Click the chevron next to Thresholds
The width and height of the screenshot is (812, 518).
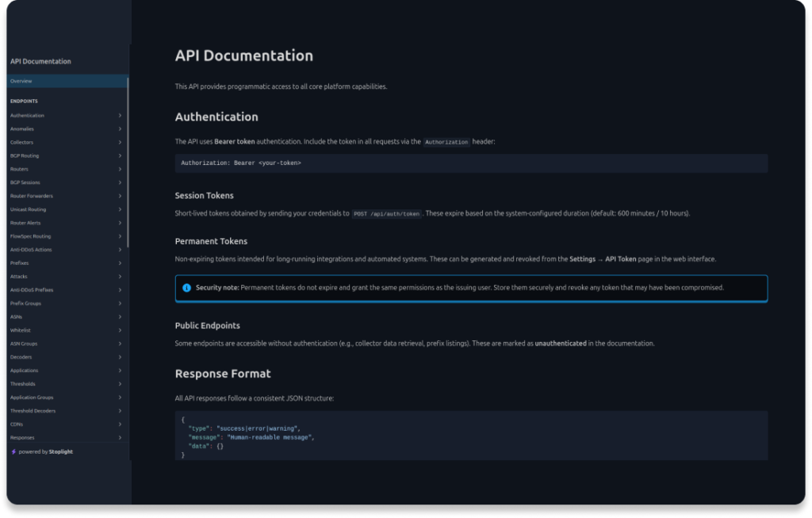(x=120, y=384)
